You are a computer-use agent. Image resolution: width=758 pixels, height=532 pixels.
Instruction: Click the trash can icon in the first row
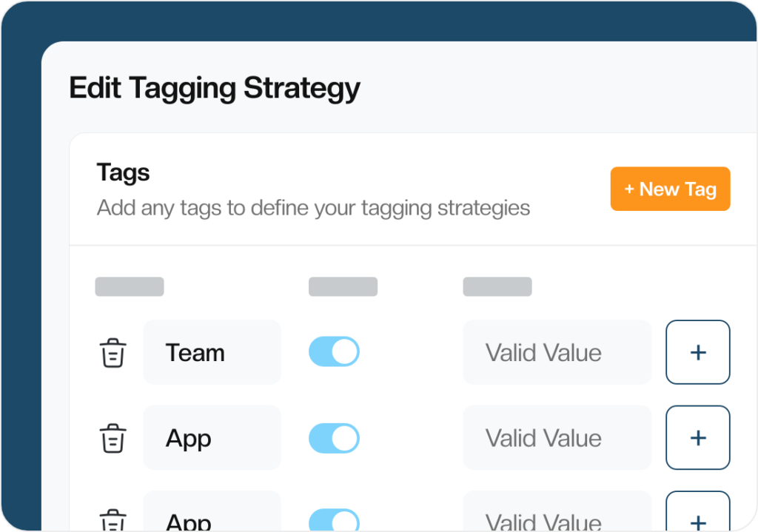point(112,353)
